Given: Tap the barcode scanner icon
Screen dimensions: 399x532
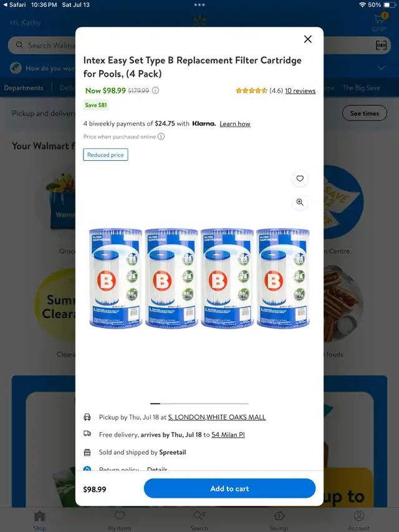Looking at the screenshot, I should (381, 45).
